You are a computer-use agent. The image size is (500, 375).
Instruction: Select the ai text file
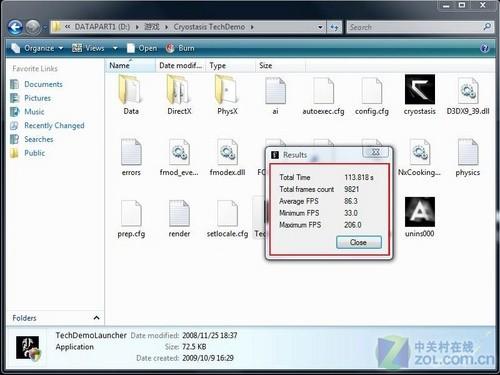click(x=275, y=96)
